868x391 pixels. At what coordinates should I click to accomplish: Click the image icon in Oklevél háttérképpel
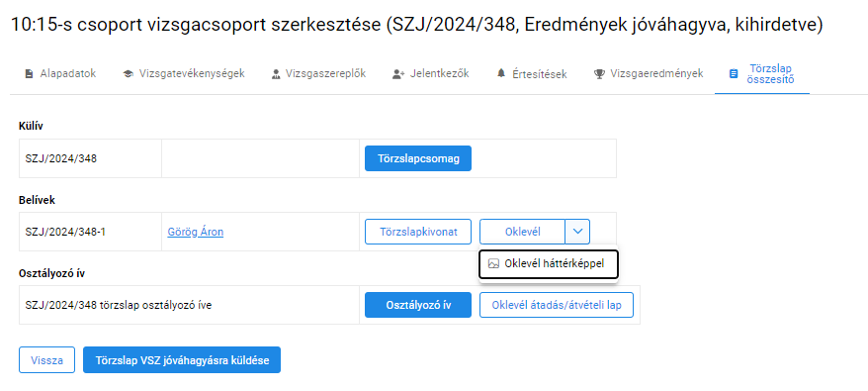(493, 264)
